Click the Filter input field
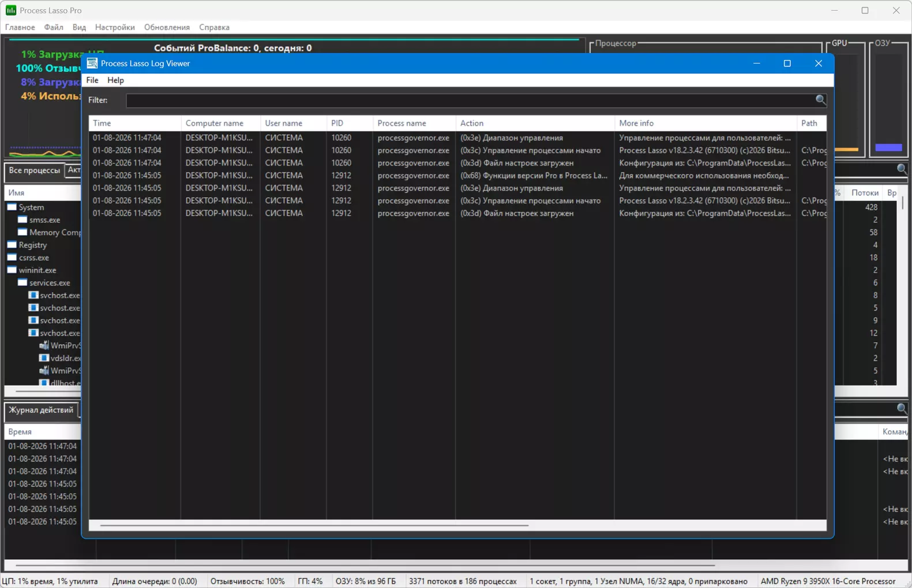The width and height of the screenshot is (912, 588). click(x=470, y=100)
